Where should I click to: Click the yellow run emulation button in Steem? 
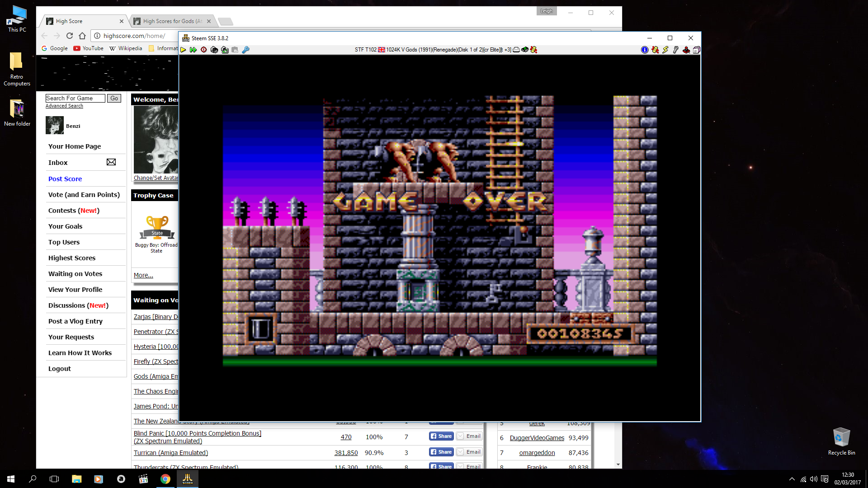click(x=183, y=50)
